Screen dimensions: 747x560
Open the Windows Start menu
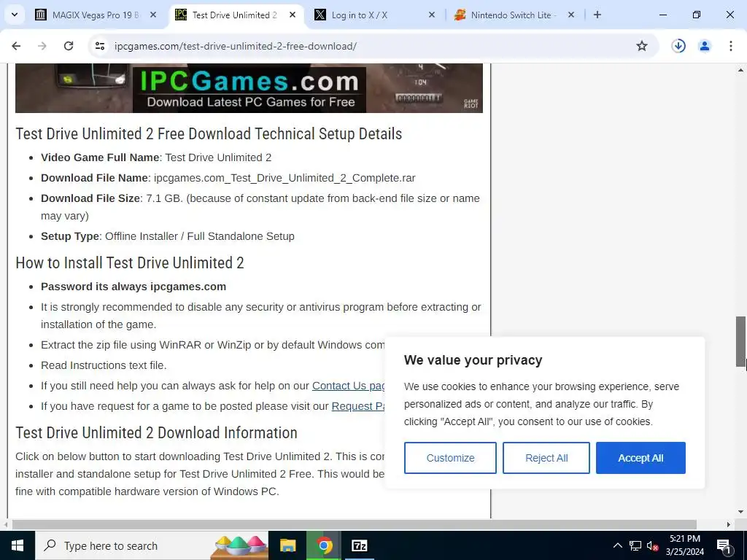point(18,545)
